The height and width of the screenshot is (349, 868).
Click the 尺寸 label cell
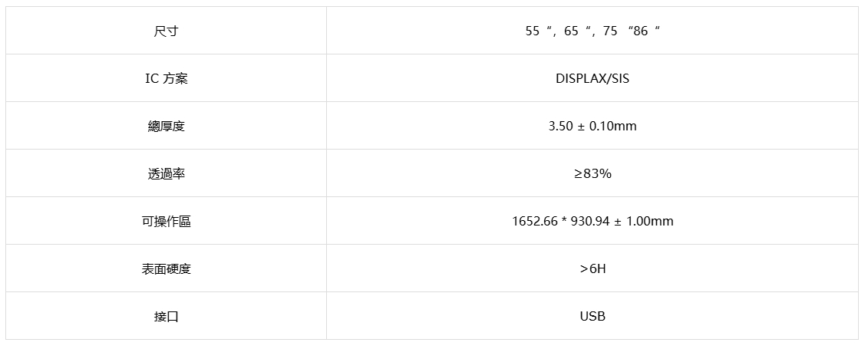coord(166,31)
